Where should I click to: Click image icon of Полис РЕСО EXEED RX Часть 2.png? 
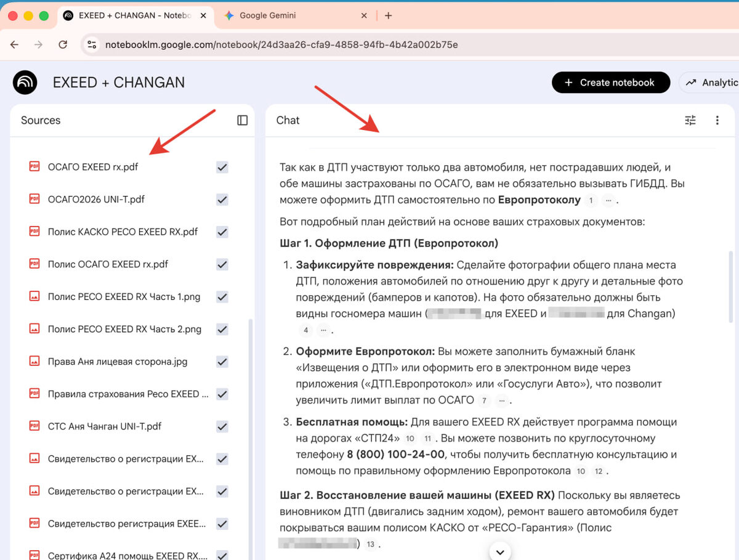[x=34, y=329]
